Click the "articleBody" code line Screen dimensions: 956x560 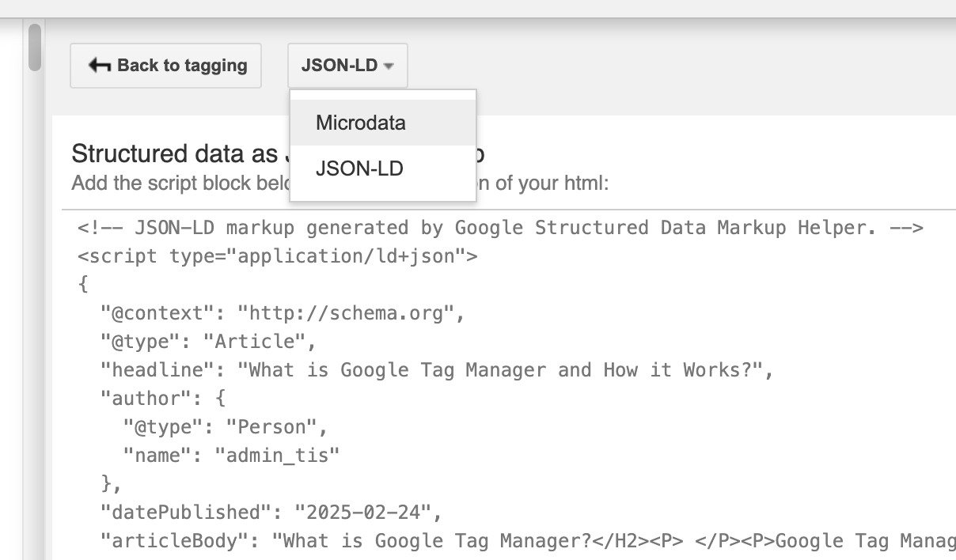point(528,541)
